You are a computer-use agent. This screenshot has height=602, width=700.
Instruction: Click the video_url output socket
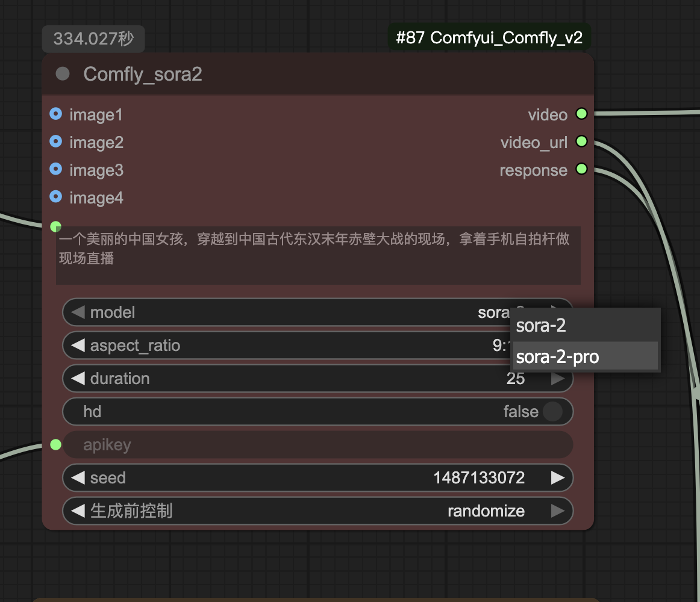pos(581,141)
